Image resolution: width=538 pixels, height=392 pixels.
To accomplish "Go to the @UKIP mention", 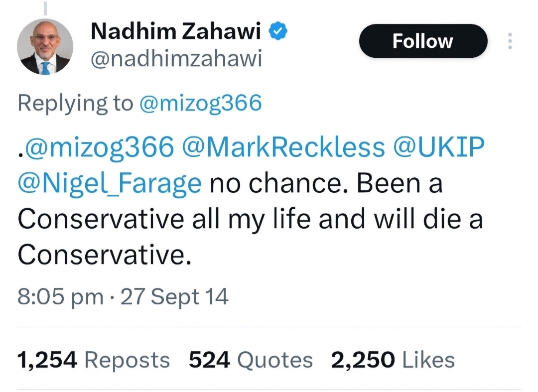I will 439,147.
